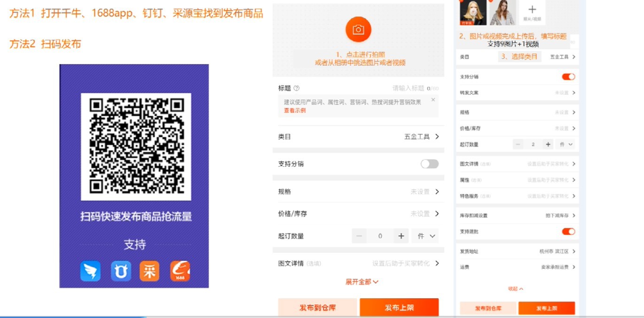Click the 请输入标题 title input field
Screen dimensions: 644x318
coord(408,88)
